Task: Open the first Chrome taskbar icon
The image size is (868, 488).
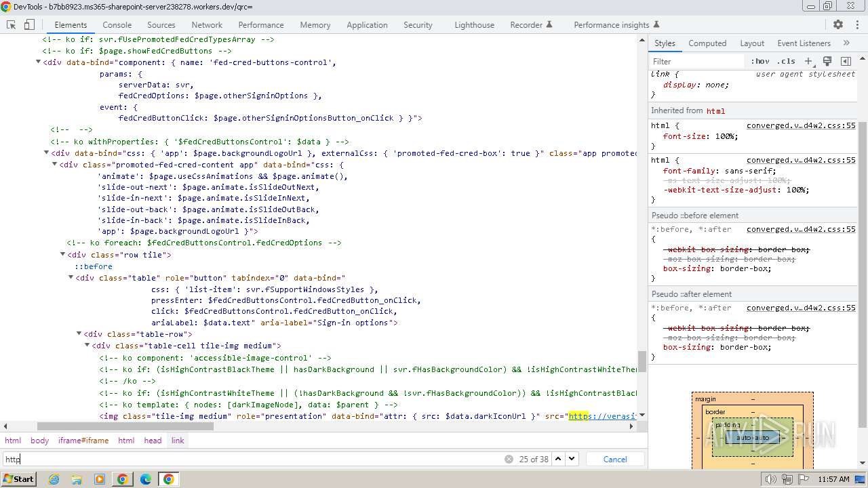Action: [x=123, y=479]
